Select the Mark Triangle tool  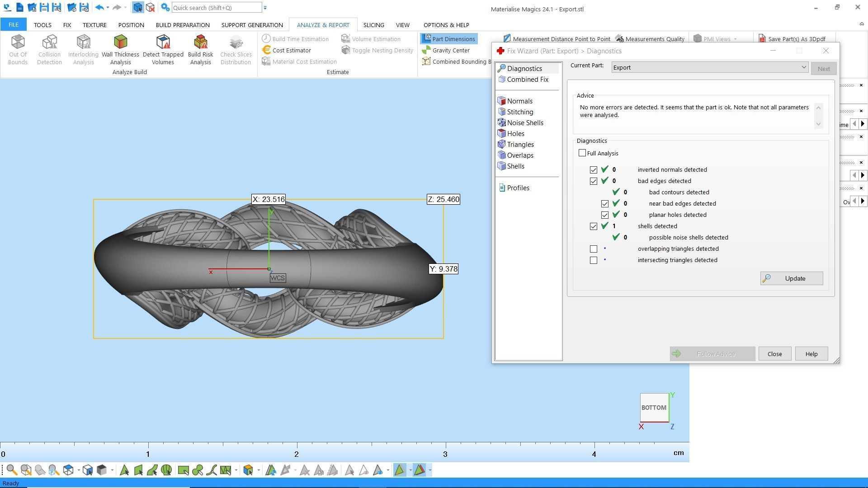[x=124, y=470]
